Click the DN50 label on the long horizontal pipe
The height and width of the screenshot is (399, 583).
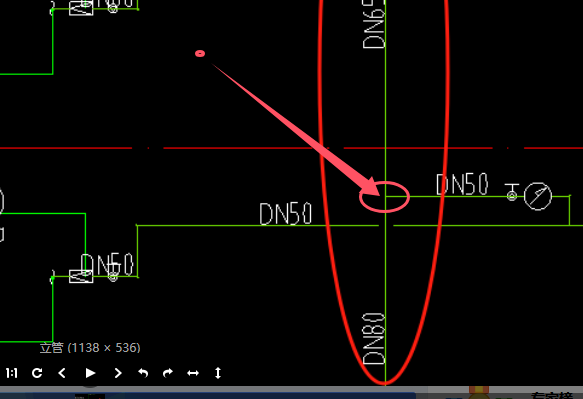coord(286,214)
